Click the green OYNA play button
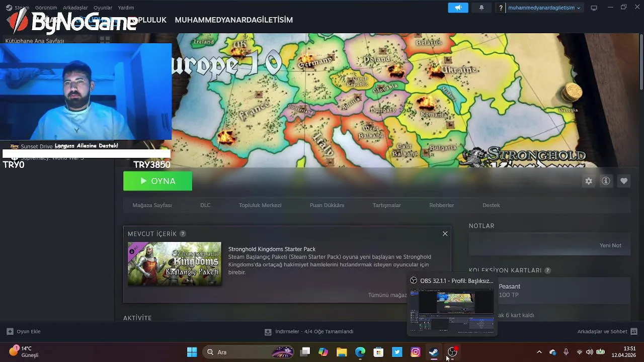644x362 pixels. [x=157, y=181]
